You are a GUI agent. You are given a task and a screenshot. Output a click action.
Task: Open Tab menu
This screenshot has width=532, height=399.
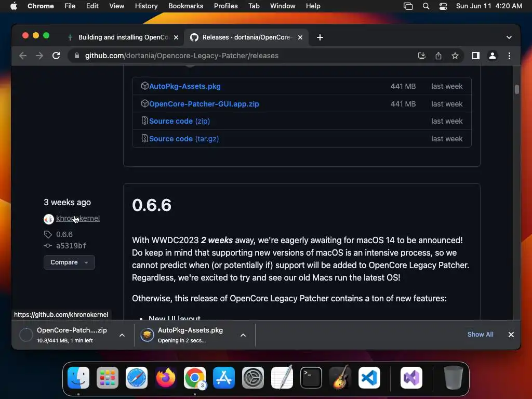[x=254, y=6]
